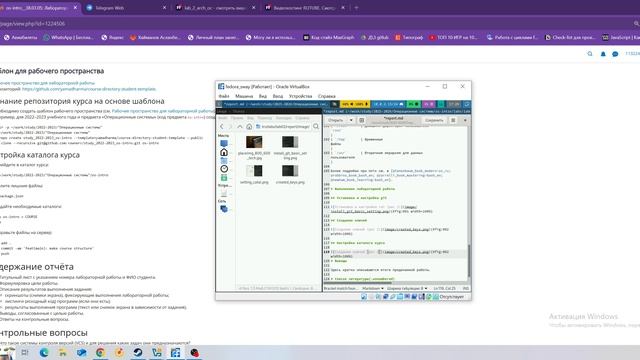Open Microsoft Edge from taskbar
Viewport: 640px width, 360px height.
point(44,353)
